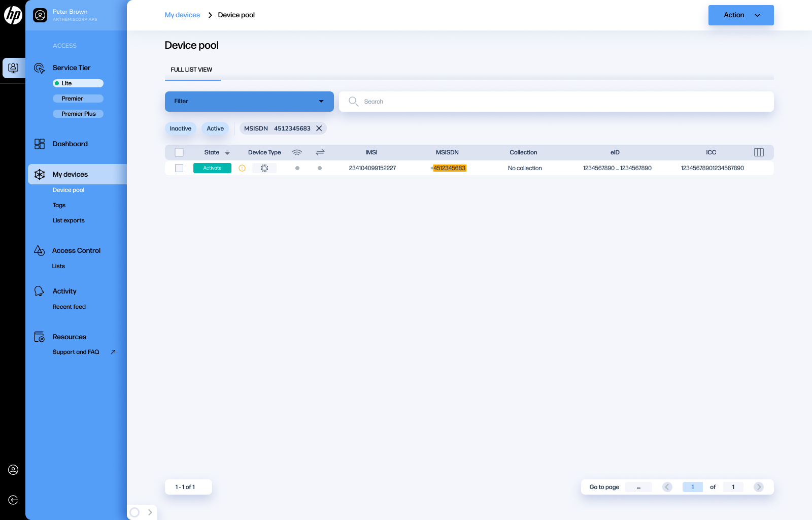Click the orange warning icon in device row

pos(242,168)
